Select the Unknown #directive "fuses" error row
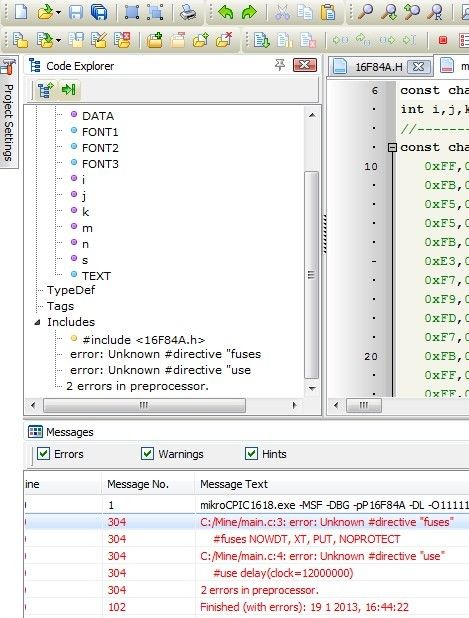 pos(247,522)
